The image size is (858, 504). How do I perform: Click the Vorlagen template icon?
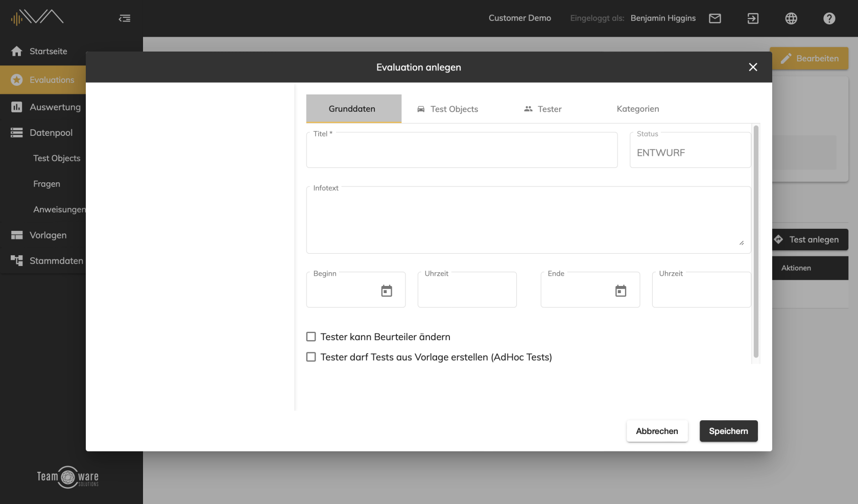pos(17,235)
